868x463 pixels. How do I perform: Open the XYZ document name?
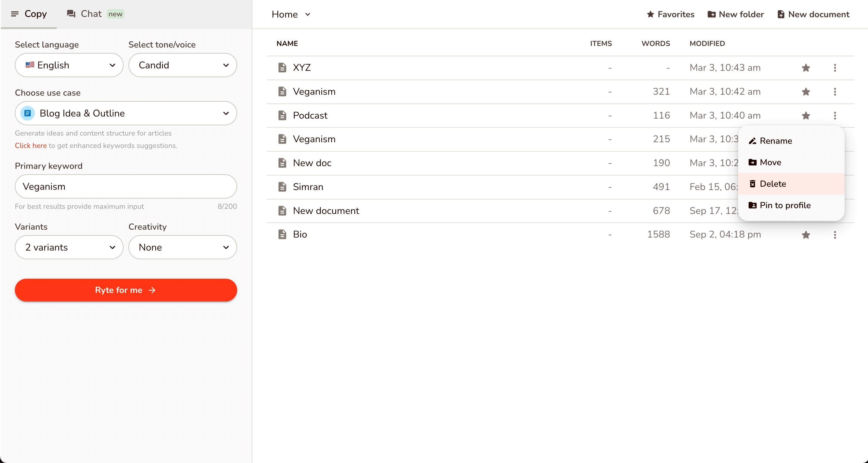302,68
